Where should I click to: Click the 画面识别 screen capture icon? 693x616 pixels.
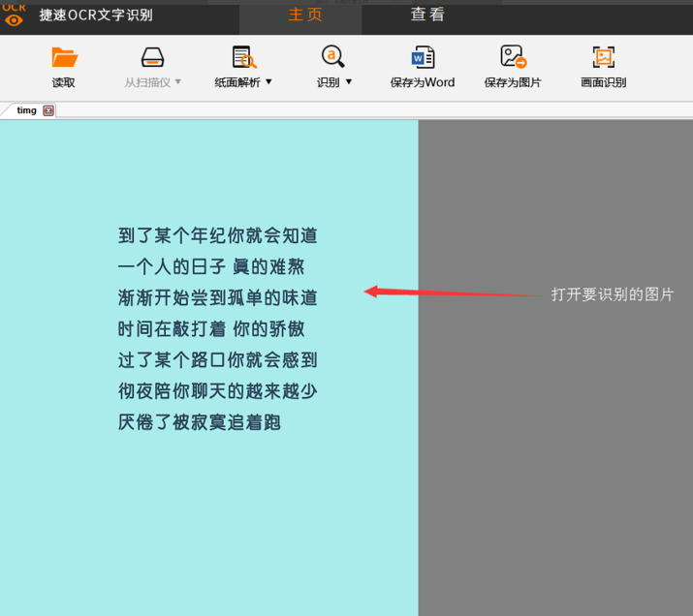(x=604, y=57)
